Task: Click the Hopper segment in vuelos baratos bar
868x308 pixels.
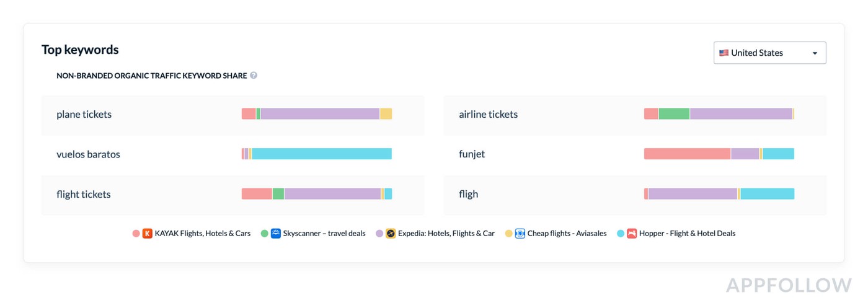Action: 321,154
